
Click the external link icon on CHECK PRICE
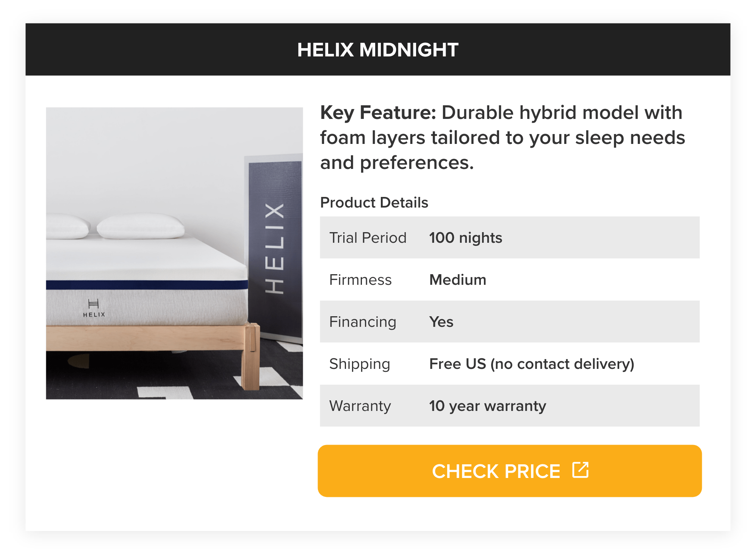(581, 470)
